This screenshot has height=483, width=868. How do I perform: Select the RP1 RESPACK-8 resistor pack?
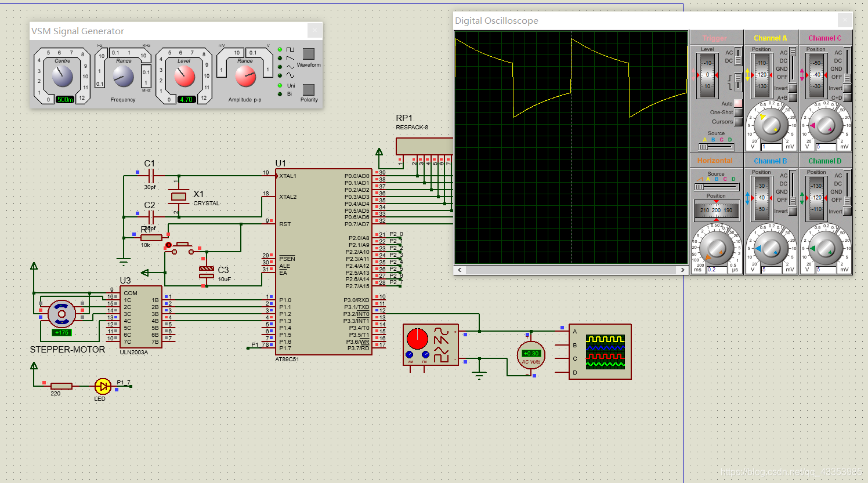coord(424,146)
